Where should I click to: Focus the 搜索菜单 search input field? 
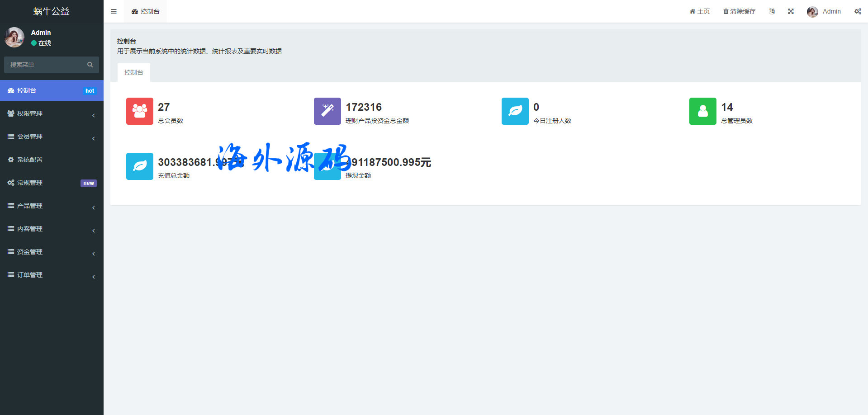click(x=45, y=65)
